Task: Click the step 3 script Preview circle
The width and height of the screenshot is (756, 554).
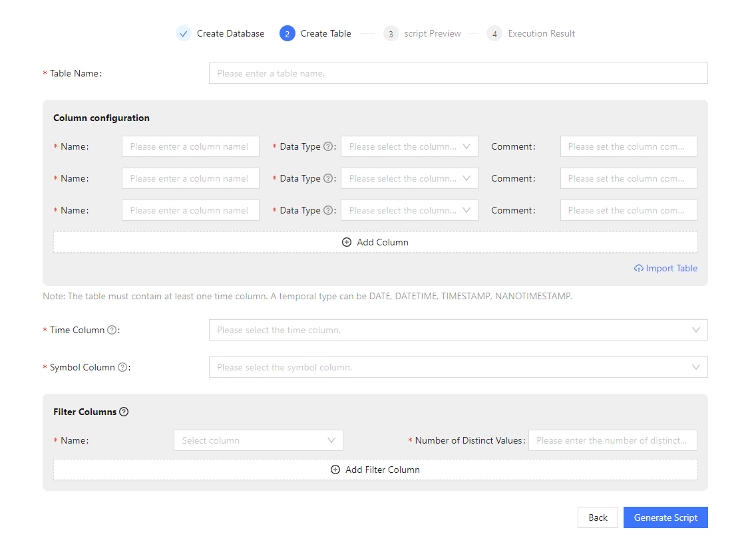Action: coord(391,34)
